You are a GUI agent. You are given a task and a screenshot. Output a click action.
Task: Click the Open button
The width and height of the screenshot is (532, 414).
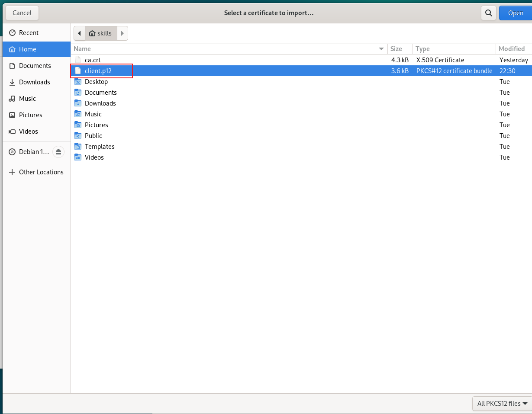[516, 13]
